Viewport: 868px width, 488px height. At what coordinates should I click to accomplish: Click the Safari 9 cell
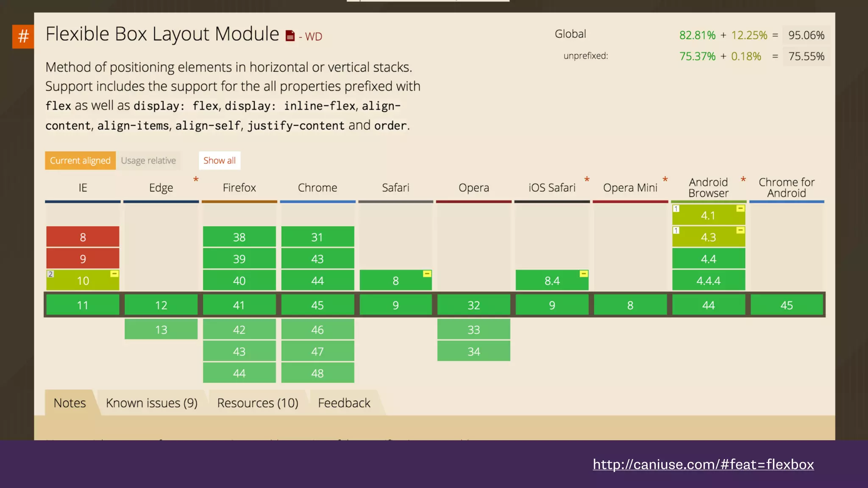point(396,305)
